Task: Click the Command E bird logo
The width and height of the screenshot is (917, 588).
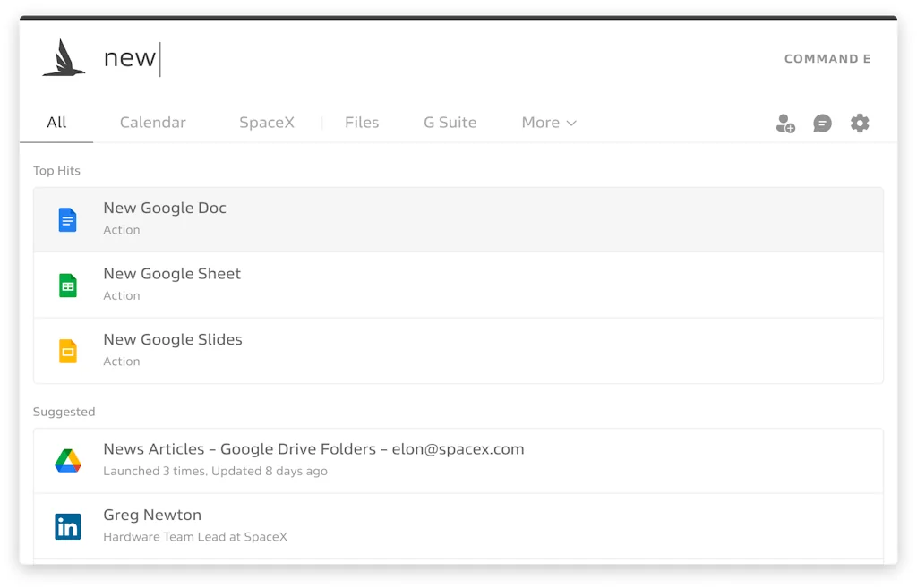Action: pyautogui.click(x=64, y=58)
